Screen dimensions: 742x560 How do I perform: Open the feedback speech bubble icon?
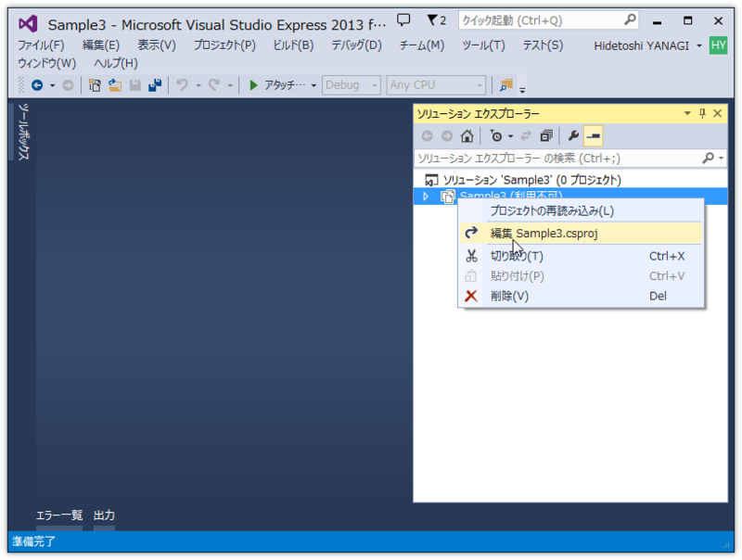[x=403, y=19]
